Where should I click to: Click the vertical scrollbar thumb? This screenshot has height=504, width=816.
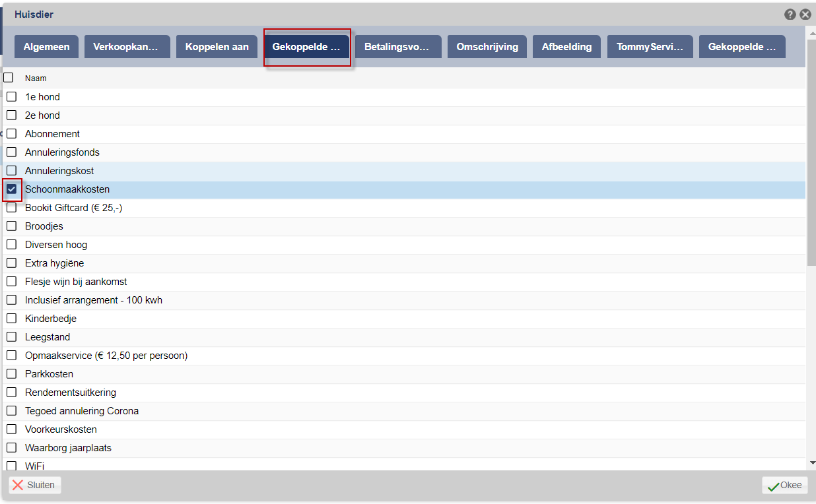[x=811, y=152]
